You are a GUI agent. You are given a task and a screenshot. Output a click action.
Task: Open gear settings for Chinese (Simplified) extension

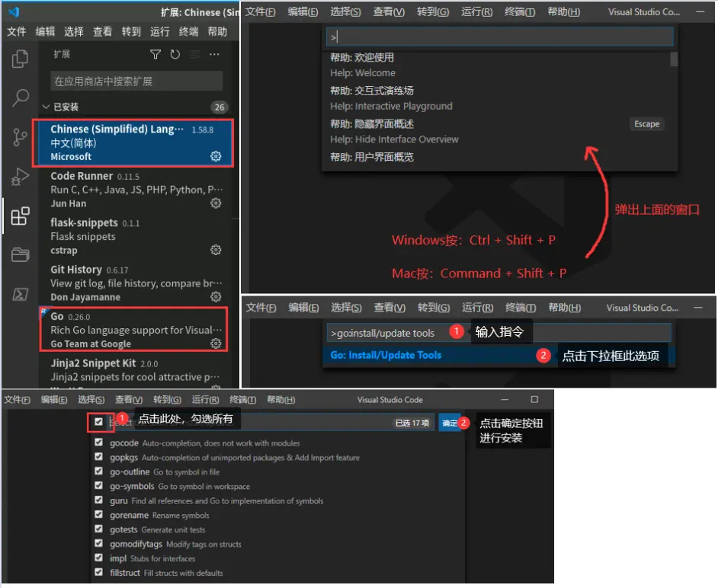pyautogui.click(x=216, y=156)
